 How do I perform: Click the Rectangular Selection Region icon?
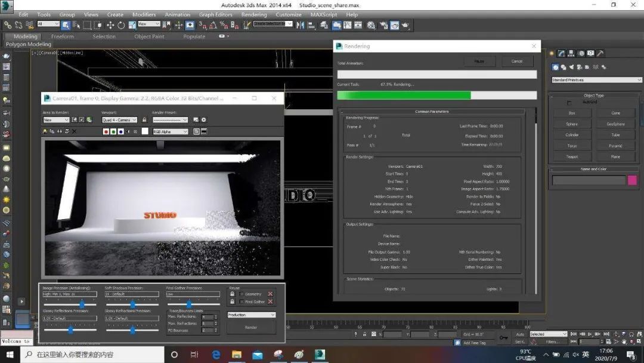(x=87, y=25)
